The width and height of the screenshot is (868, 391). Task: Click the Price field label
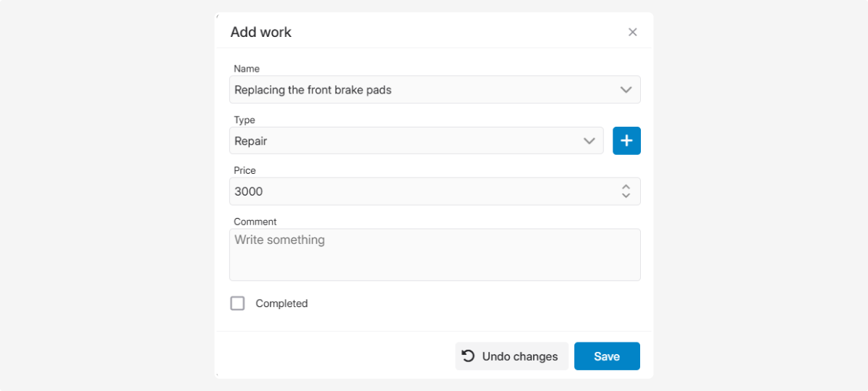pos(244,171)
